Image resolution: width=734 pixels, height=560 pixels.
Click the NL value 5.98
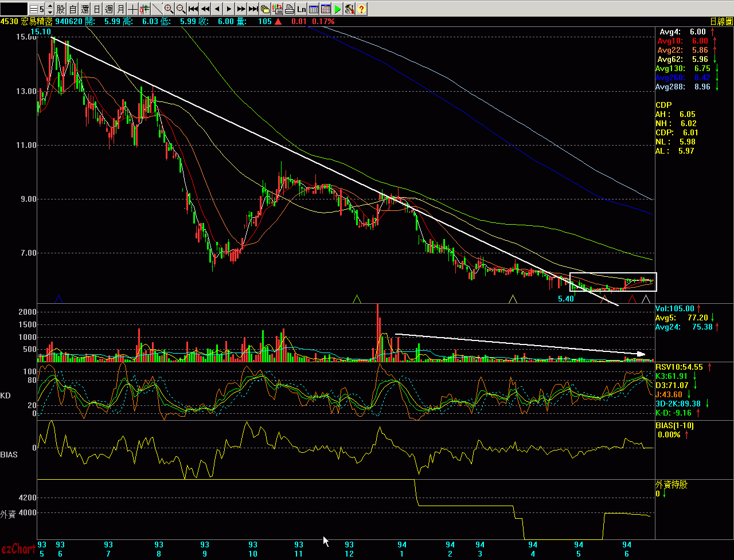tap(686, 142)
